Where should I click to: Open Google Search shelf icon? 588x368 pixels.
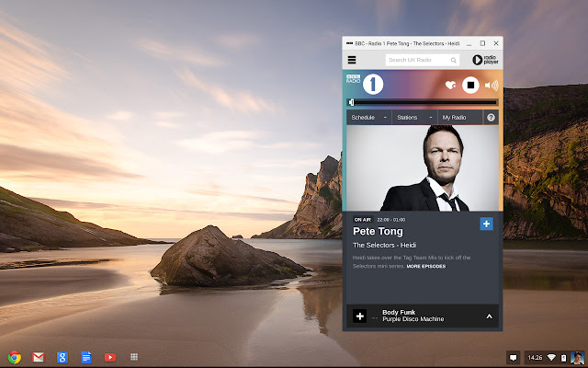(x=62, y=357)
